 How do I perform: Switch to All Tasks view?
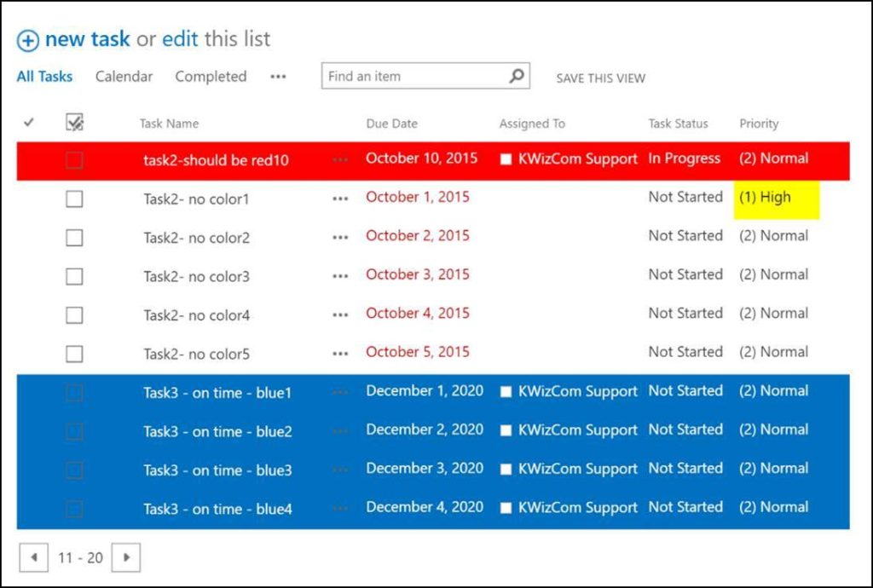[x=44, y=76]
